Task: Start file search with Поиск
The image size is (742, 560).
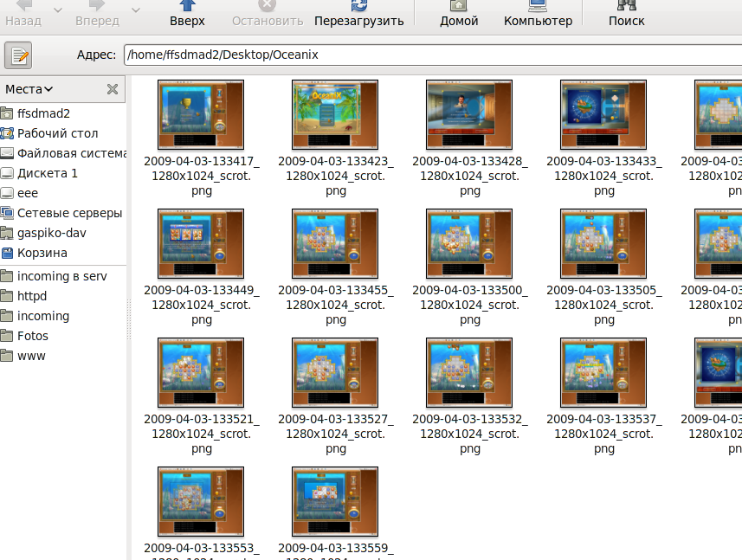Action: click(627, 14)
